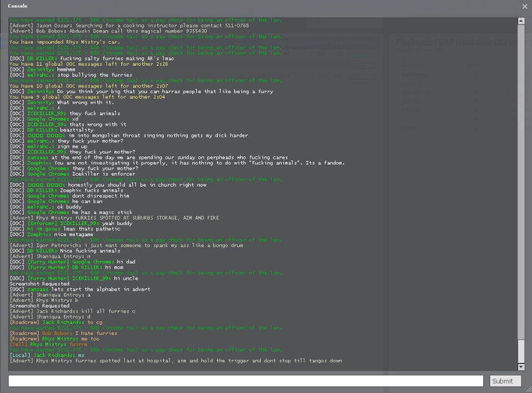Screen dimensions: 532x393
Task: Select Furry Hunter DB KILLER "hi mom" line
Action: tap(66, 267)
